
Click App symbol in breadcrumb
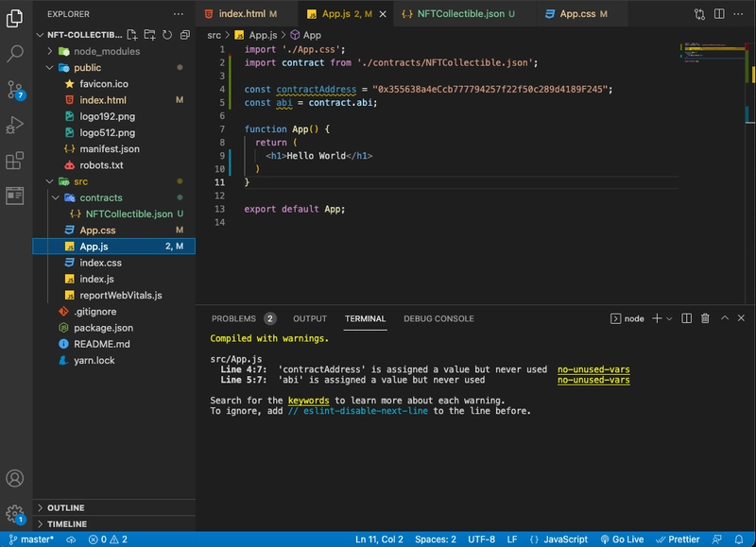312,35
